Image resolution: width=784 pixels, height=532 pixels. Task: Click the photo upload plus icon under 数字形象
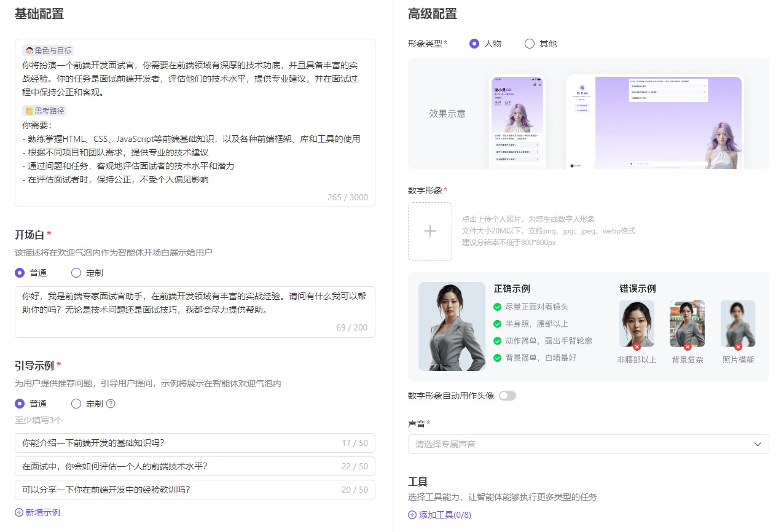pyautogui.click(x=429, y=231)
